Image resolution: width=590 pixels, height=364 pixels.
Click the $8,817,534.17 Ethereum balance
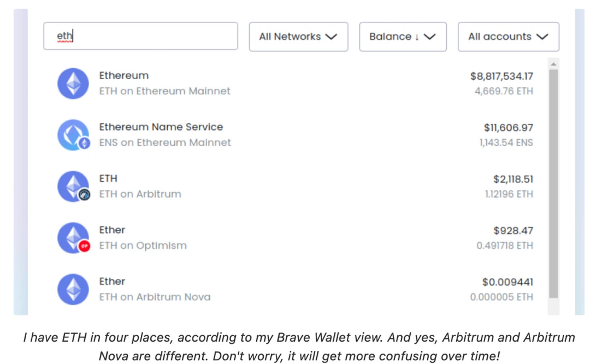pos(501,76)
